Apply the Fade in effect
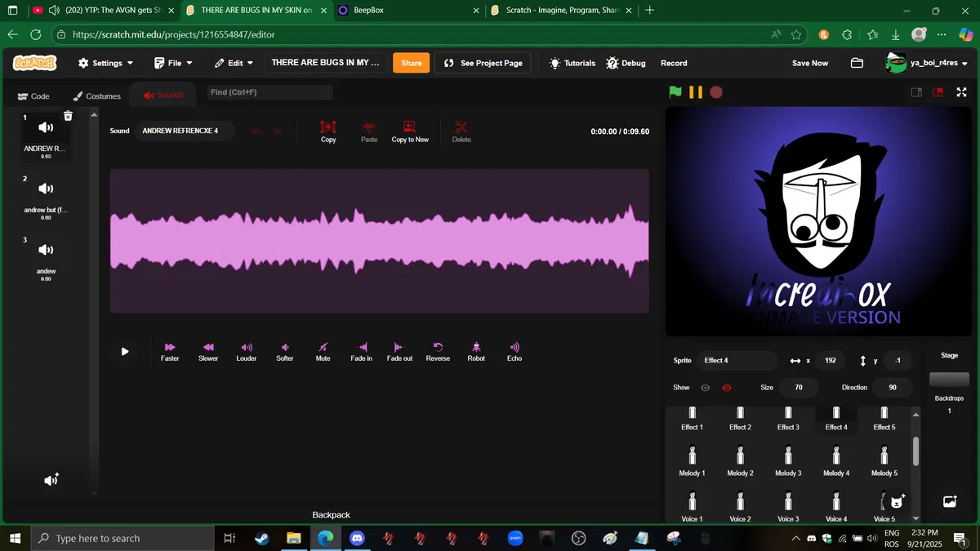The image size is (980, 551). 362,352
